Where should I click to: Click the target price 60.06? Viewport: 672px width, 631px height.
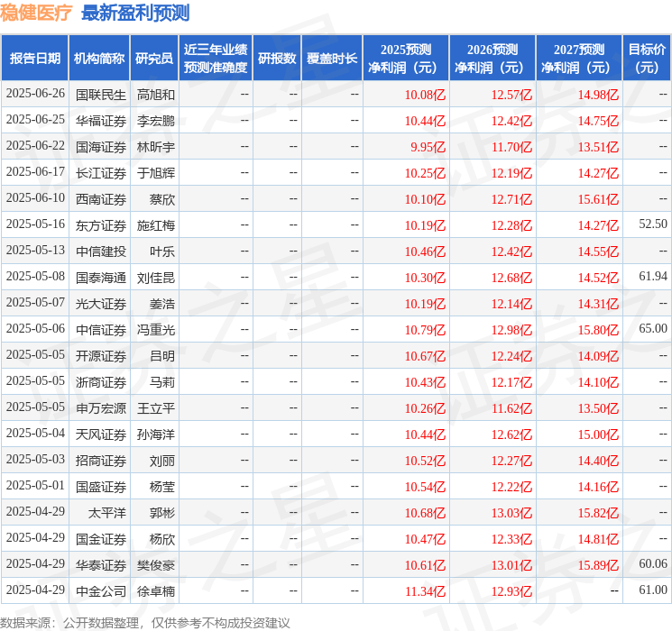click(653, 563)
